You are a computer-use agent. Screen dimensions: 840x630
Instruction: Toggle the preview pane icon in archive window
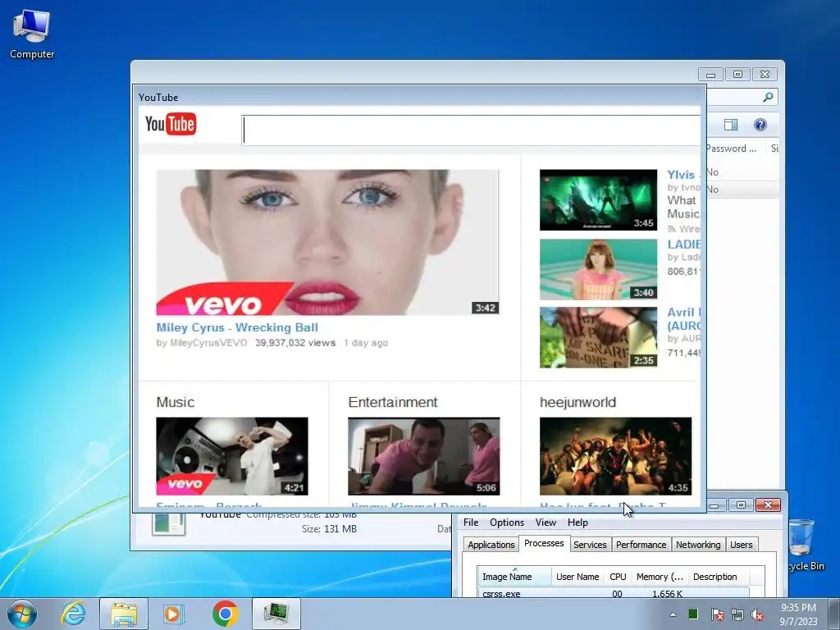click(731, 125)
